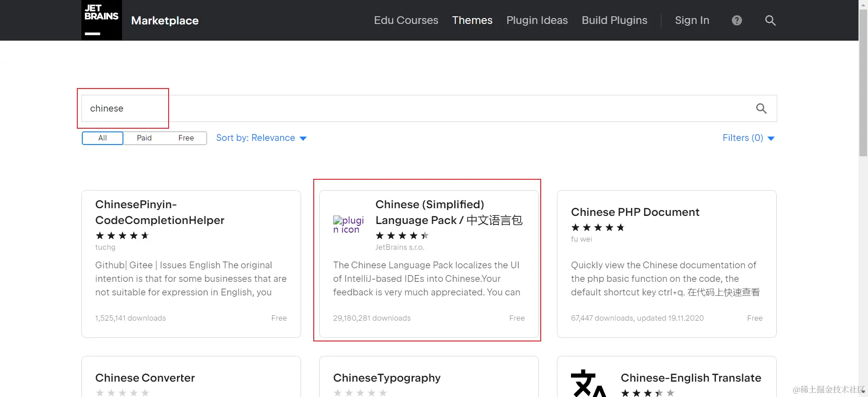Click '1,525,141 downloads' text
This screenshot has height=397, width=868.
[131, 318]
